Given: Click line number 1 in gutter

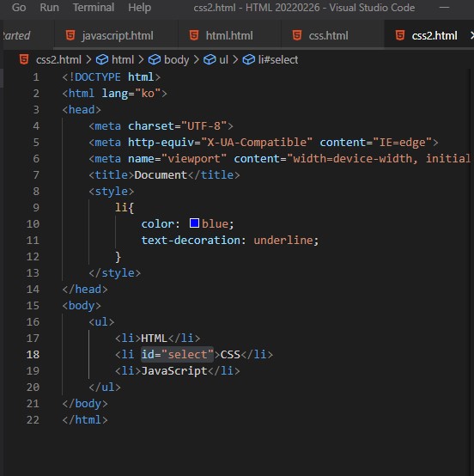Looking at the screenshot, I should coord(36,76).
